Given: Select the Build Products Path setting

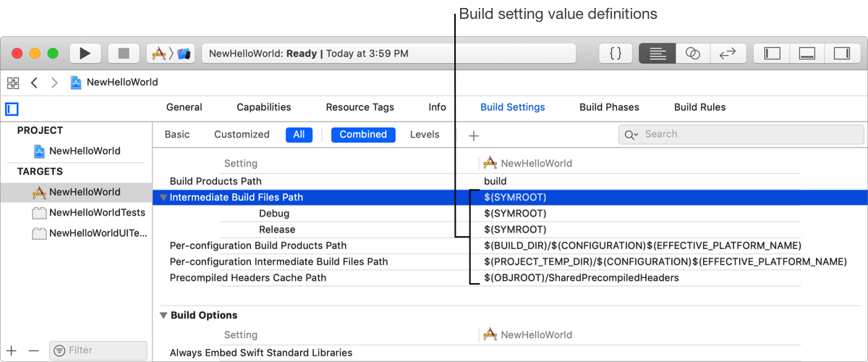Looking at the screenshot, I should tap(216, 181).
